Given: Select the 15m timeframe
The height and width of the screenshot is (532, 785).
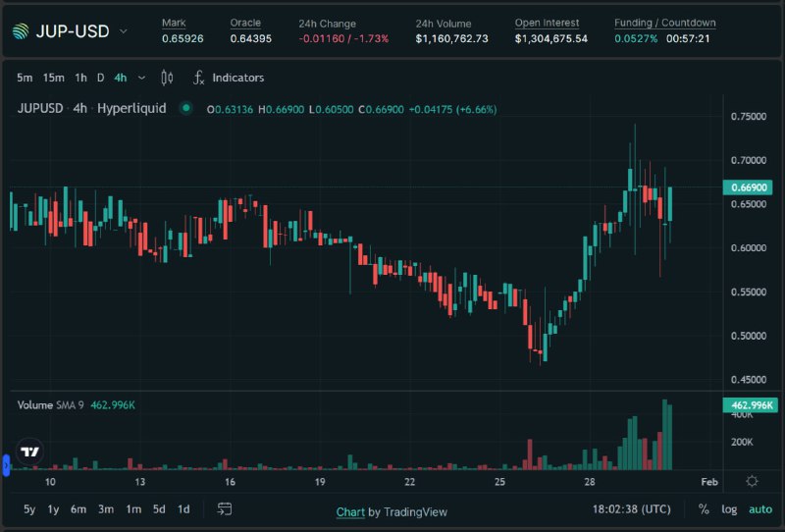Looking at the screenshot, I should (x=54, y=78).
